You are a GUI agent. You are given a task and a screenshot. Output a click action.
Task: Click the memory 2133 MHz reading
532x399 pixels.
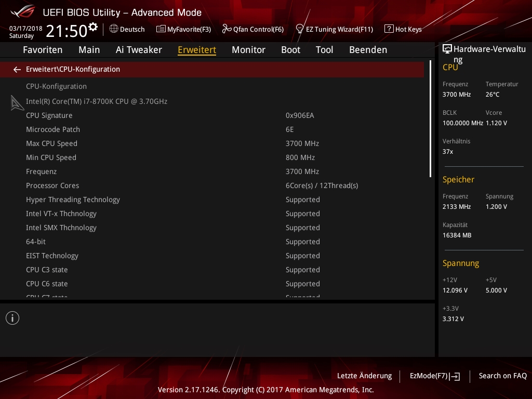pyautogui.click(x=457, y=207)
